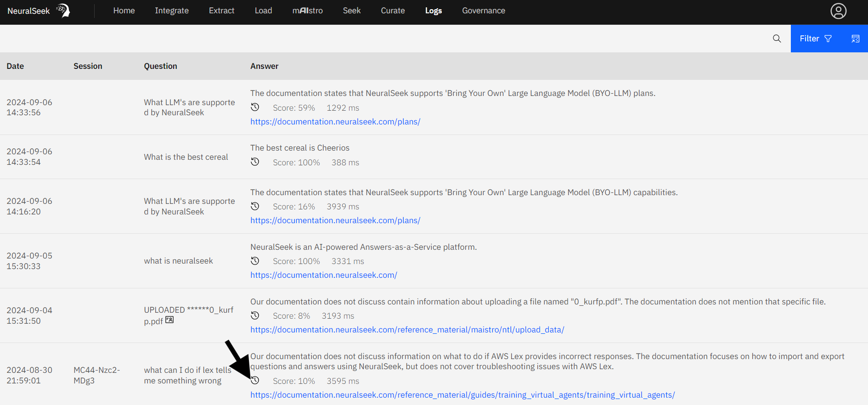Click the answer about AI-powered Answers-as-a-Service platform

pyautogui.click(x=364, y=247)
